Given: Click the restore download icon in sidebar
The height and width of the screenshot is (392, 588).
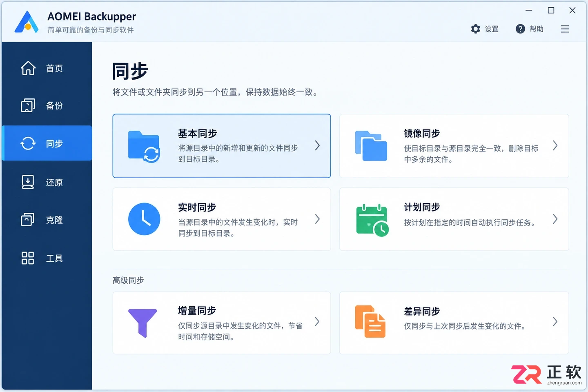Looking at the screenshot, I should click(x=28, y=182).
